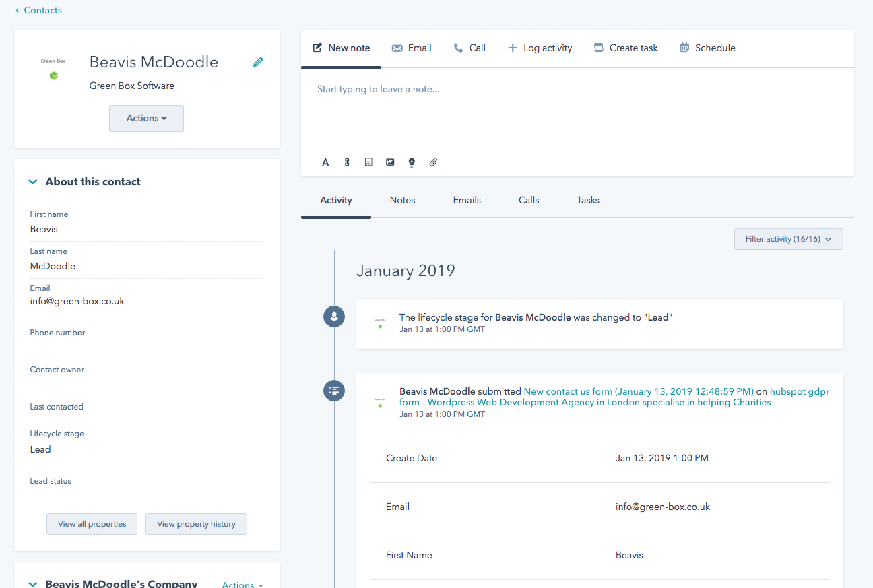Viewport: 873px width, 588px height.
Task: Collapse the About this contact section
Action: pyautogui.click(x=33, y=182)
